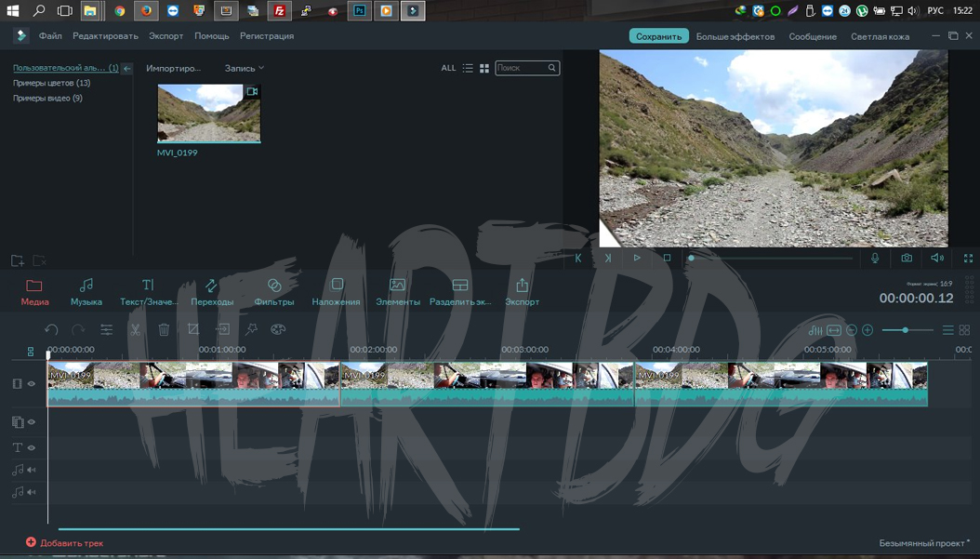Enable voiceover recording with microphone icon
This screenshot has width=980, height=559.
click(x=875, y=258)
